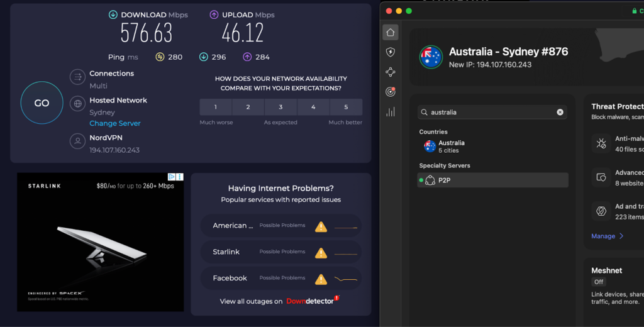Rate network availability as 2

pos(248,107)
